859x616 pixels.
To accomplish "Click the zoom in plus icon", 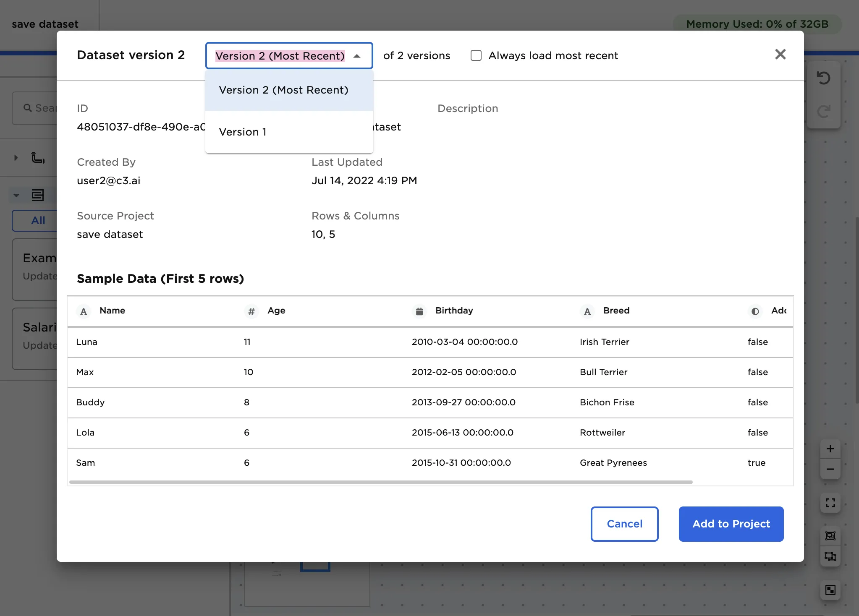I will pos(830,449).
